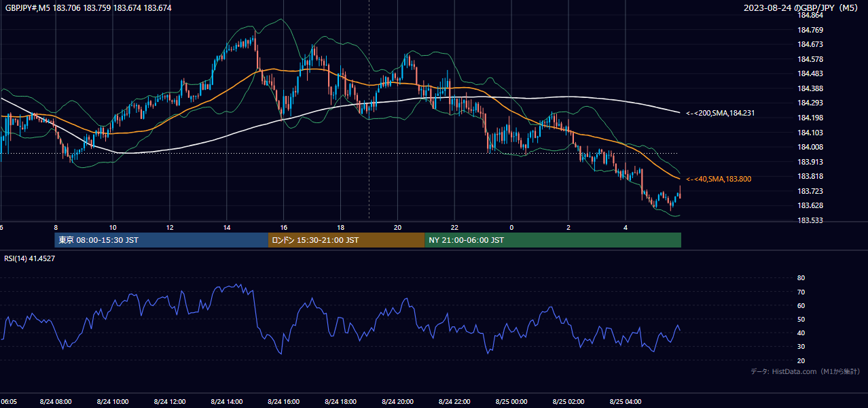Click the 8/24 18:00 bottom axis timestamp
This screenshot has height=408, width=868.
[341, 401]
